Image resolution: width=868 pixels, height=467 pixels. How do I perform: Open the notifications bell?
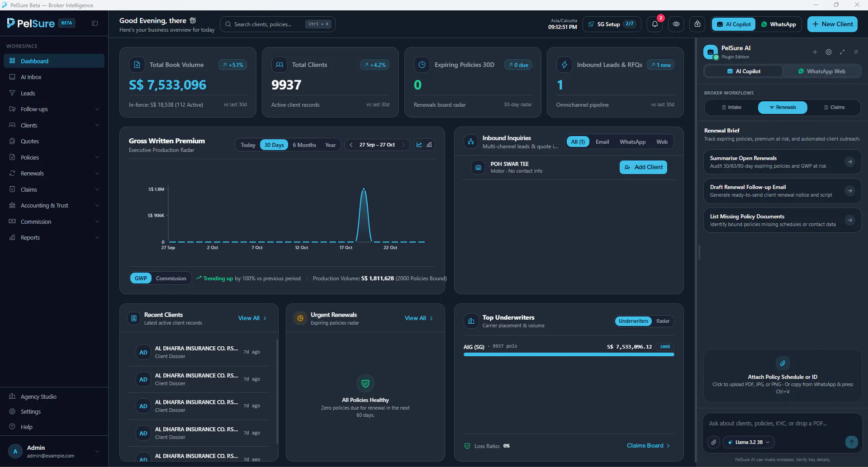pos(655,24)
